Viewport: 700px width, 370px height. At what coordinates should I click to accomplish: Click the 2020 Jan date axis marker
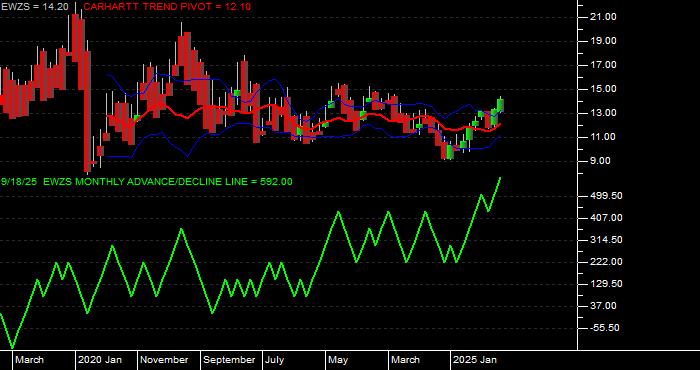coord(100,360)
